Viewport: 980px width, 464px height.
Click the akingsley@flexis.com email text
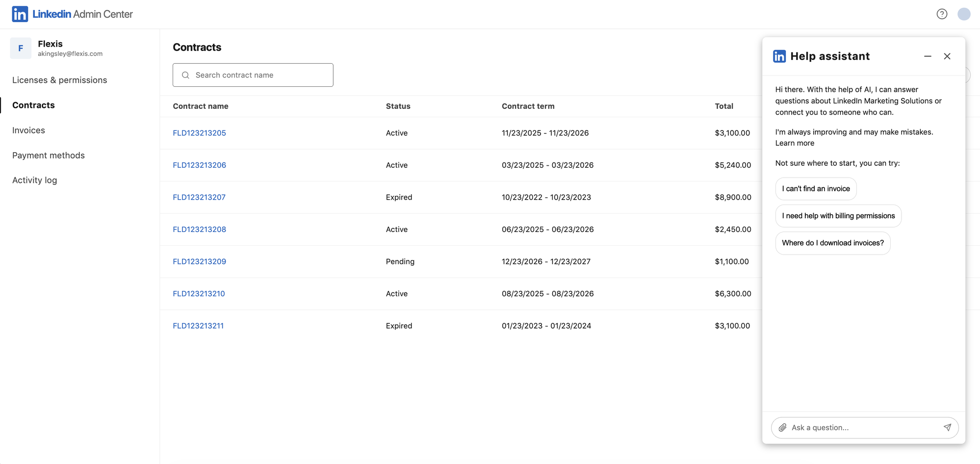[x=70, y=54]
